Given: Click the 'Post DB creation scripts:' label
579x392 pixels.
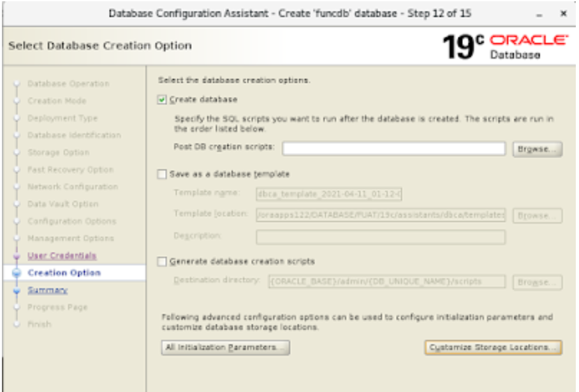Looking at the screenshot, I should coord(224,147).
